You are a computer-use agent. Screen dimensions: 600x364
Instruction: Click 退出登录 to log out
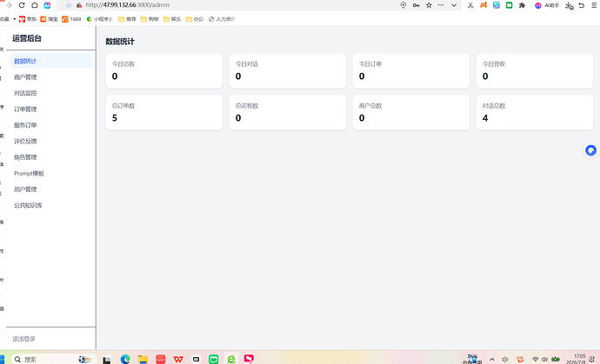[23, 339]
